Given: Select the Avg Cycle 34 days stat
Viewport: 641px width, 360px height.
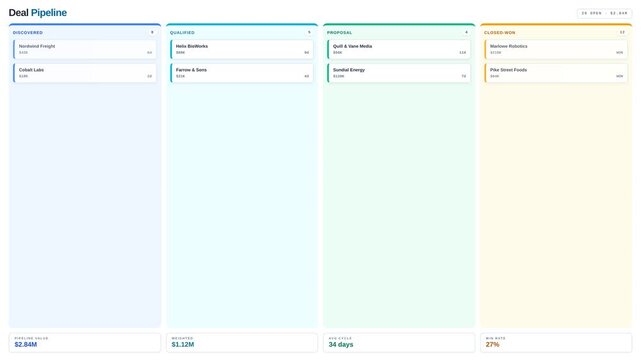Looking at the screenshot, I should 399,342.
